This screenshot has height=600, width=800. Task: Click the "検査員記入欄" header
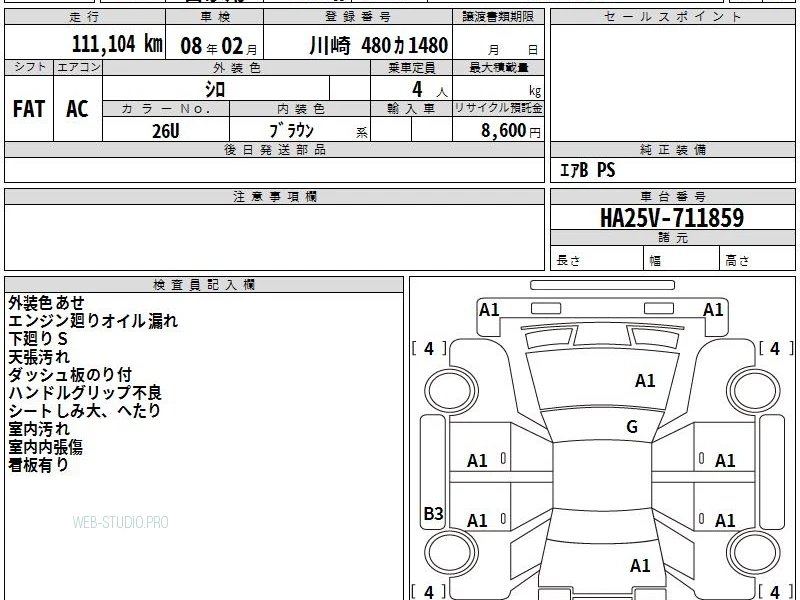tap(204, 285)
